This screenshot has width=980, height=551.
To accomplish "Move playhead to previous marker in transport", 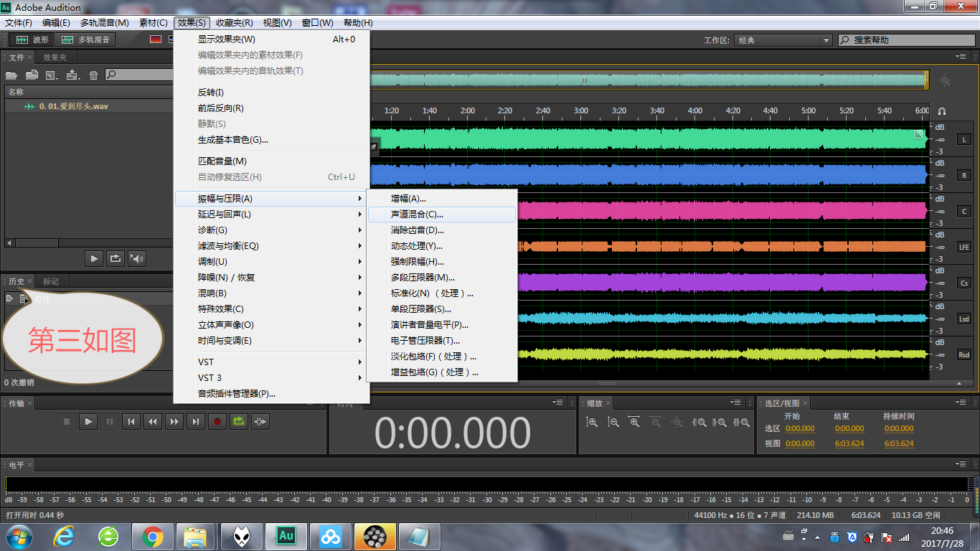I will [x=131, y=422].
